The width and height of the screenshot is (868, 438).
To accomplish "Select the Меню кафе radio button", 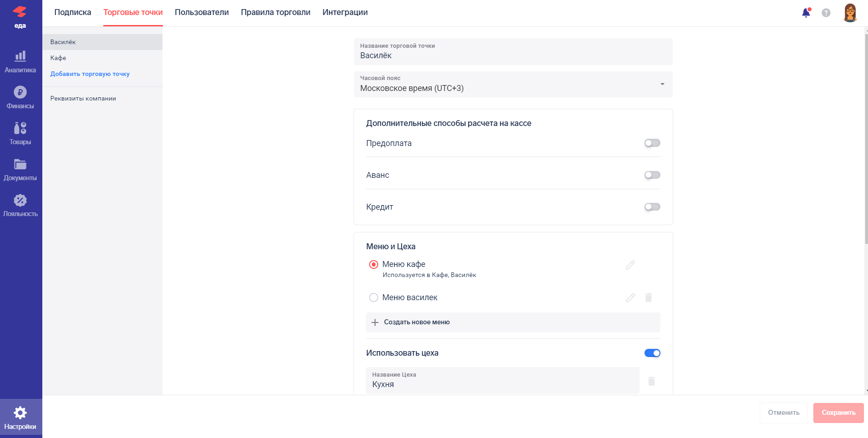I will 374,264.
